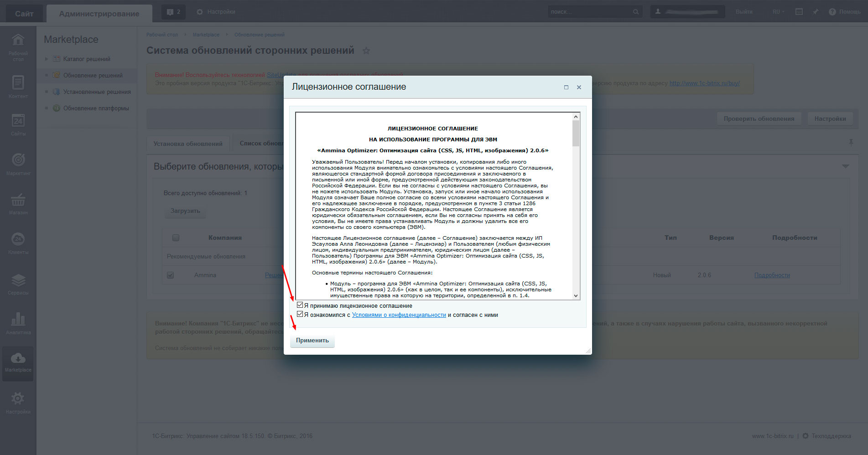Image resolution: width=868 pixels, height=455 pixels.
Task: Click the Выйти logout link
Action: click(x=744, y=12)
